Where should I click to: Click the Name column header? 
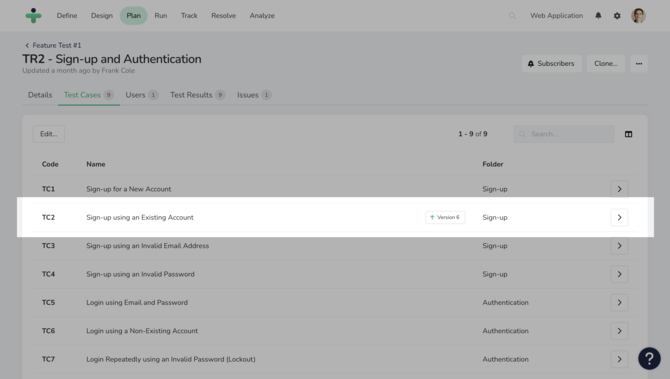click(96, 164)
